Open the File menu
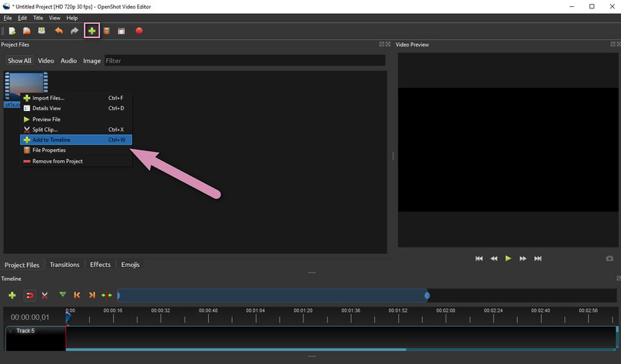The height and width of the screenshot is (364, 621). pos(8,18)
